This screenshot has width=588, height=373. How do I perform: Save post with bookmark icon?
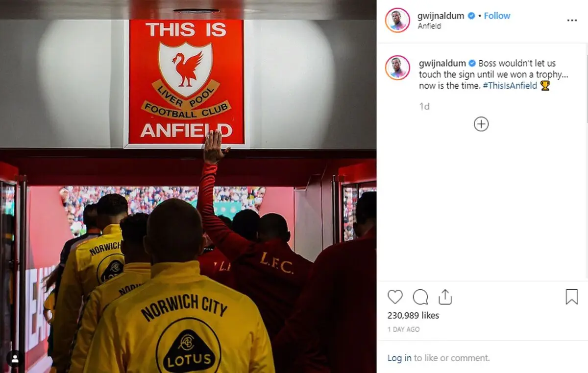coord(572,297)
